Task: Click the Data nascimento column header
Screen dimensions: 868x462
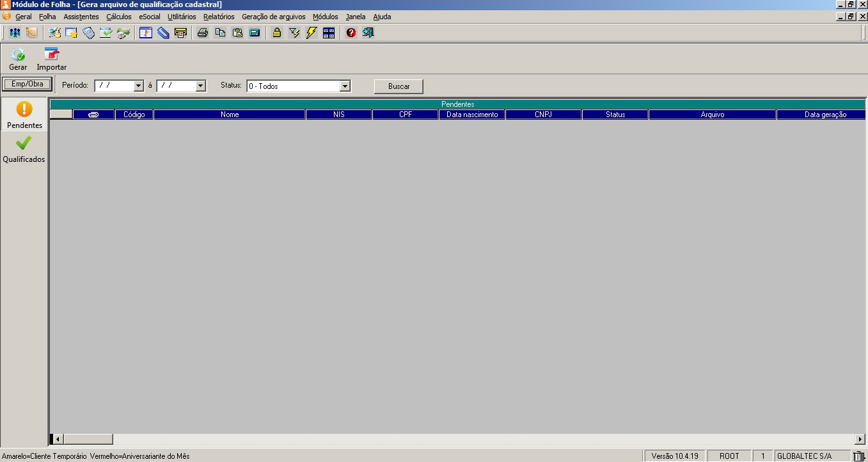Action: [472, 115]
